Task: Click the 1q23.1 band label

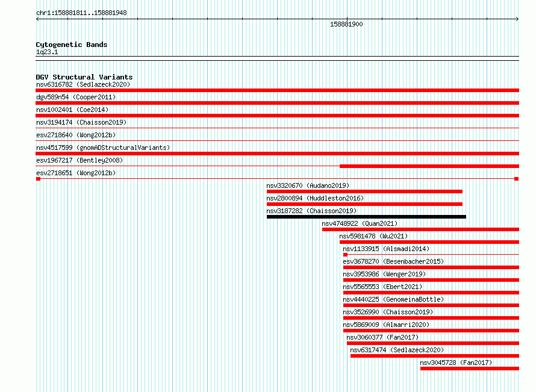Action: pyautogui.click(x=47, y=52)
